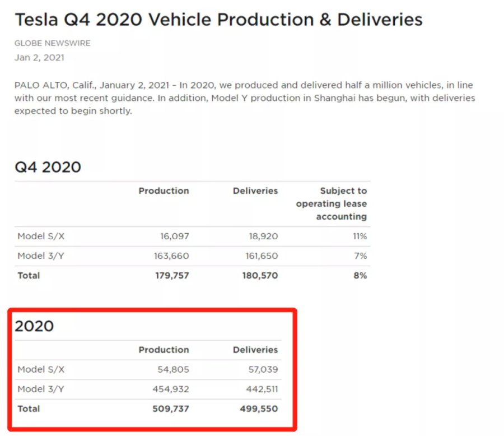Image resolution: width=504 pixels, height=436 pixels.
Task: Select "Subject to operating lease accounting" column header
Action: point(332,203)
